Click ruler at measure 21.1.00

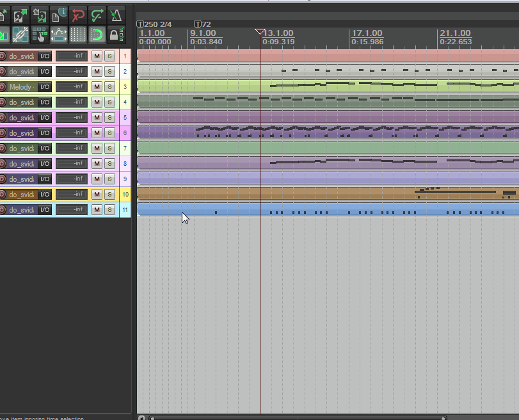tap(455, 33)
